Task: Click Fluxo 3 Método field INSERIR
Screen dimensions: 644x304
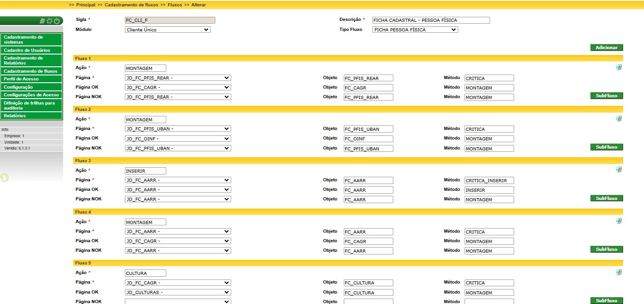Action: pyautogui.click(x=489, y=190)
